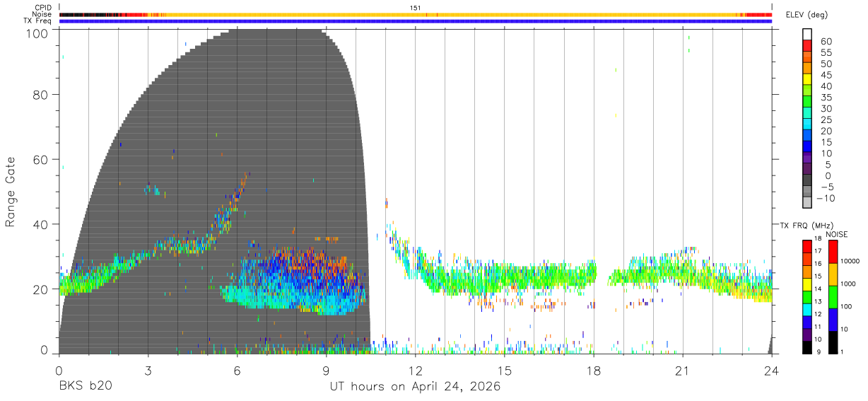Pick the light gray ELEV segment below -10
The image size is (868, 401).
click(807, 203)
